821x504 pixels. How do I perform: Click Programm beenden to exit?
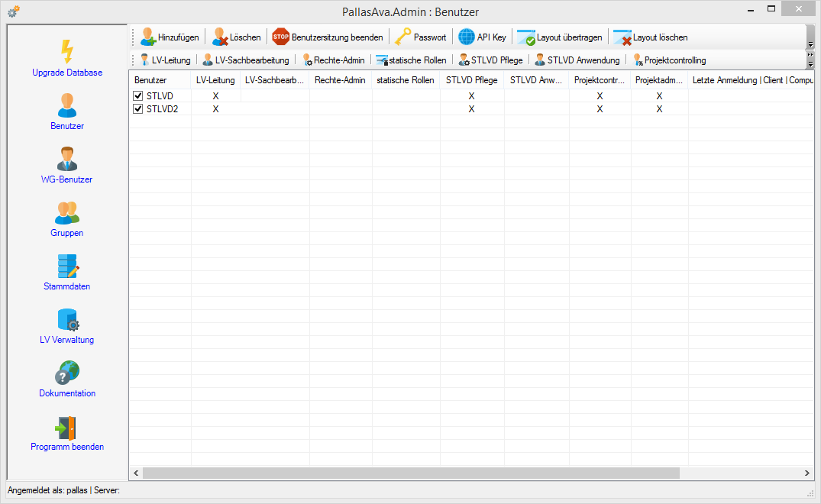[x=67, y=432]
